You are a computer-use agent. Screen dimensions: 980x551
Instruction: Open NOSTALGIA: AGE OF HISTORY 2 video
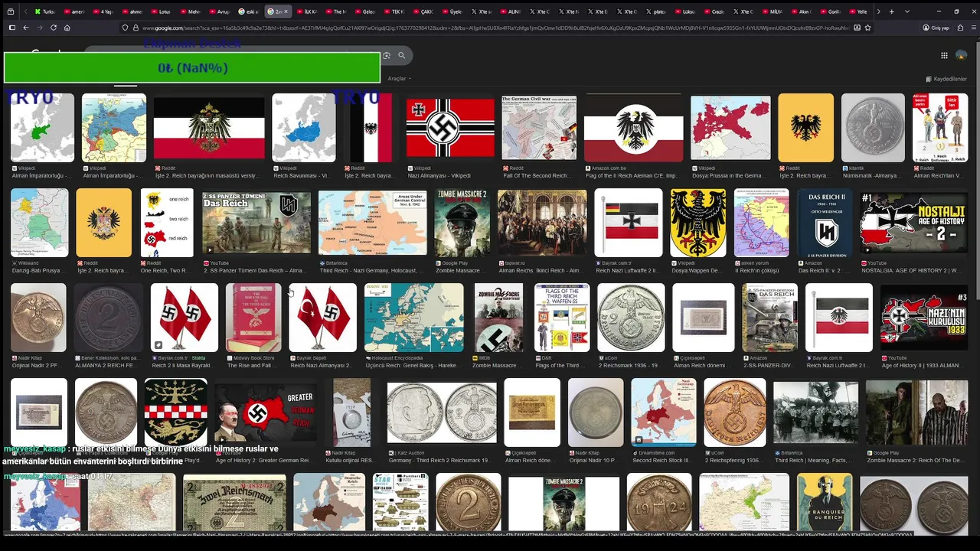tap(913, 223)
